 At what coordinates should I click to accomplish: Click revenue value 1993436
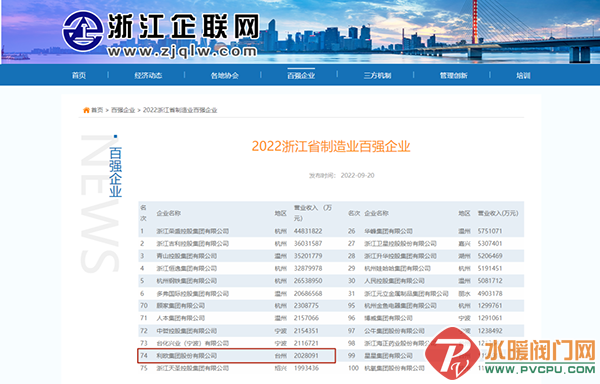pos(306,368)
